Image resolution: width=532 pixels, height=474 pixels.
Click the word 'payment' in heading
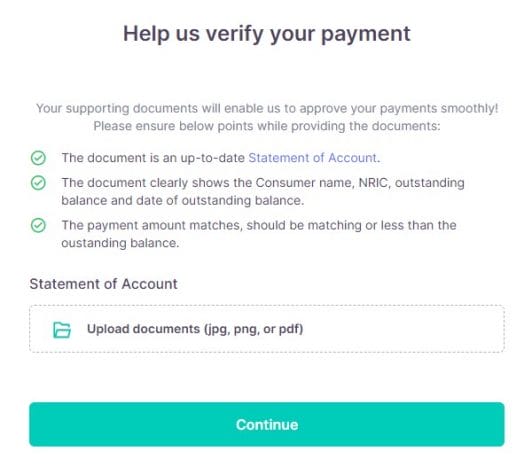coord(366,35)
